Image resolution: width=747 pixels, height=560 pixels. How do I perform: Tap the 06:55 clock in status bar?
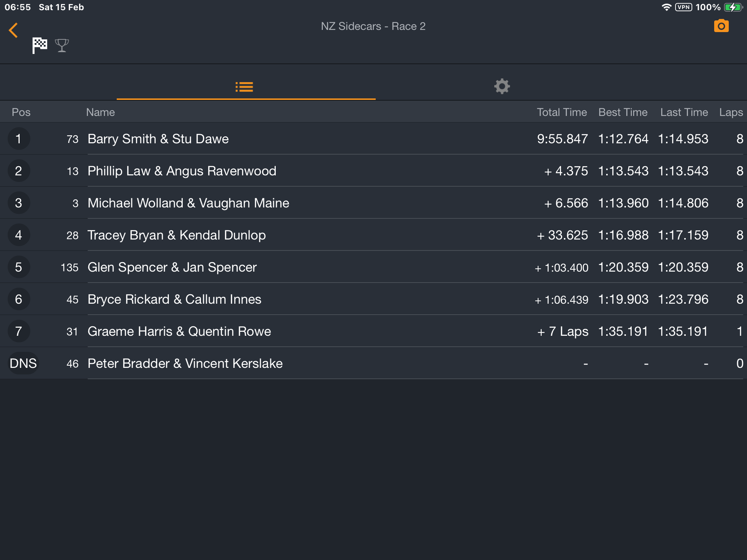click(x=18, y=7)
